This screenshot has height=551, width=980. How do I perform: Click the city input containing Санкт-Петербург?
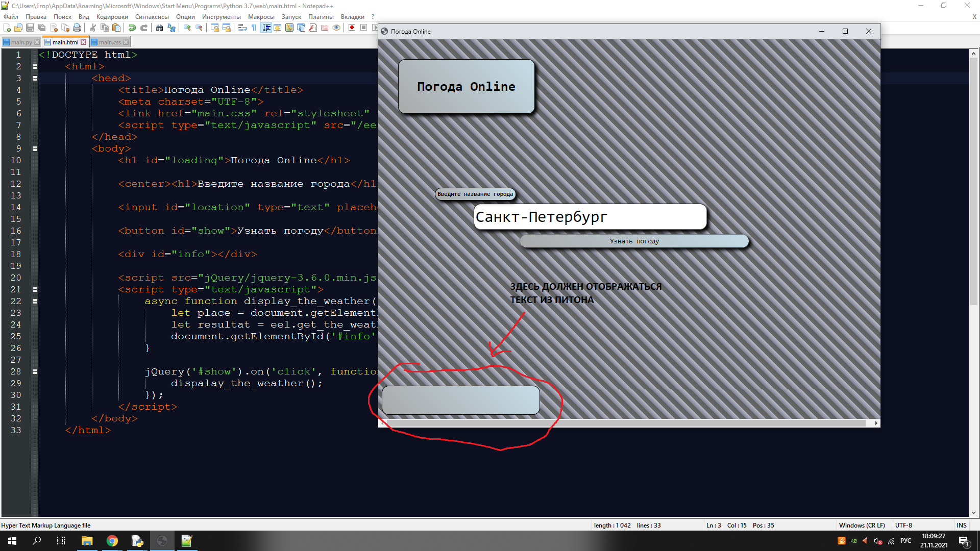click(x=590, y=217)
